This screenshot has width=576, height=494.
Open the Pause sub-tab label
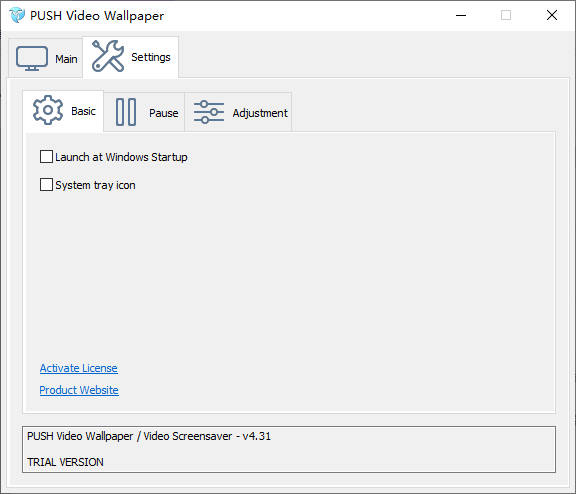tap(163, 113)
